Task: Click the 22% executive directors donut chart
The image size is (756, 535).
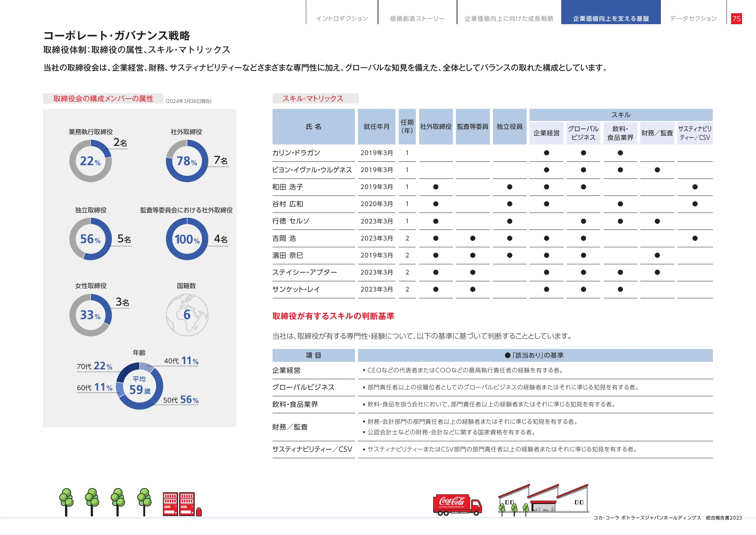Action: tap(90, 161)
